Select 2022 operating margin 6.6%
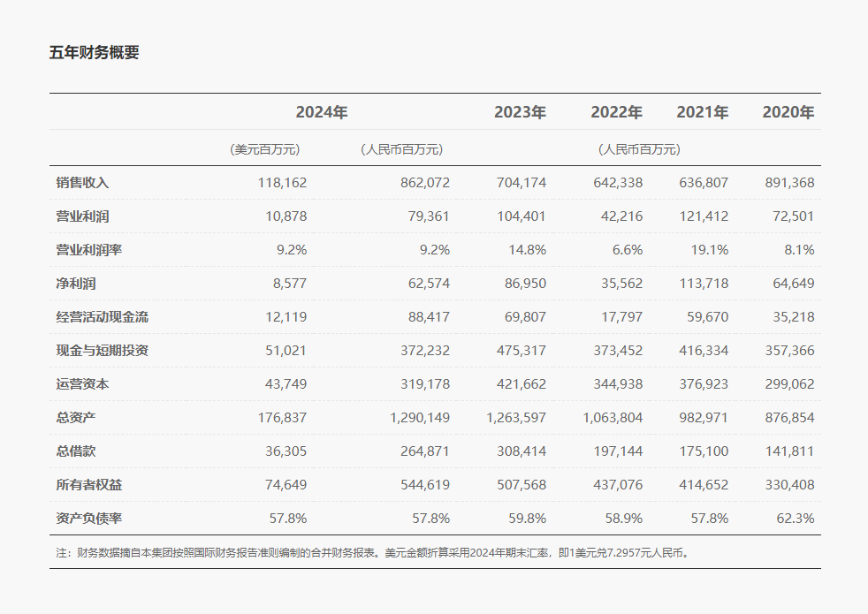The image size is (868, 614). coord(628,250)
